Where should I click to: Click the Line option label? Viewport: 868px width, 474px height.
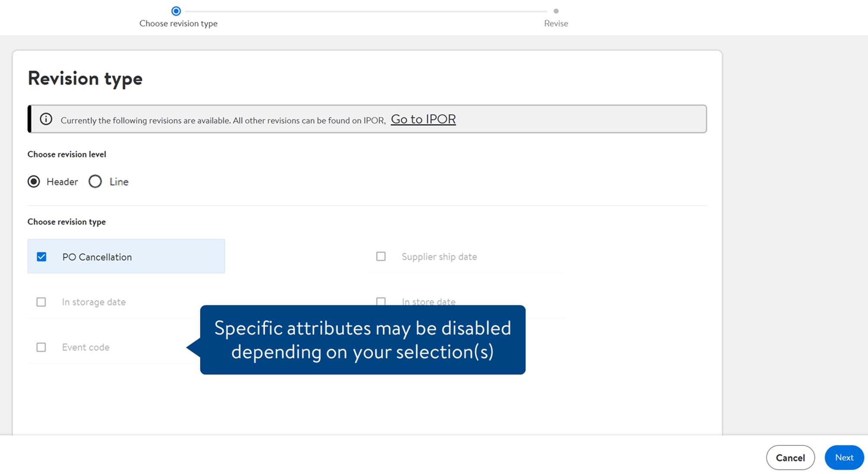(119, 182)
